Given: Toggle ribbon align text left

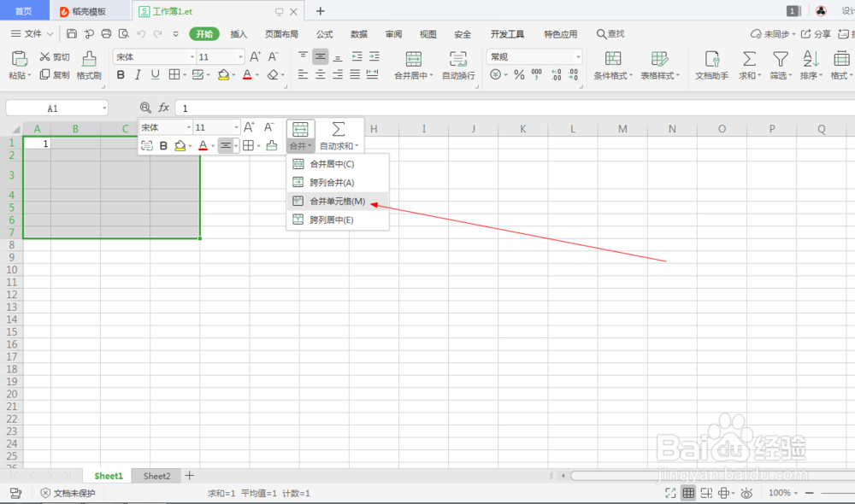Looking at the screenshot, I should tap(304, 74).
